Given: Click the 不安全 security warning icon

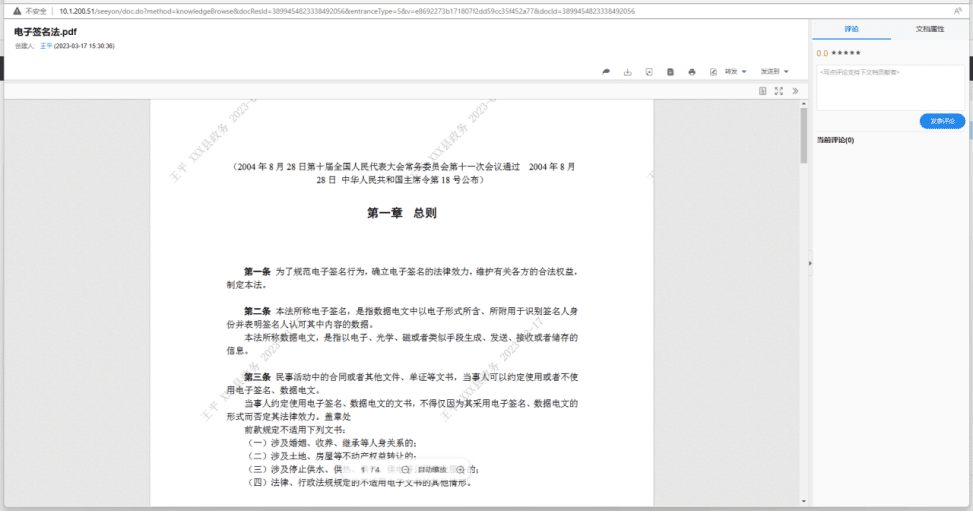Looking at the screenshot, I should (x=17, y=11).
